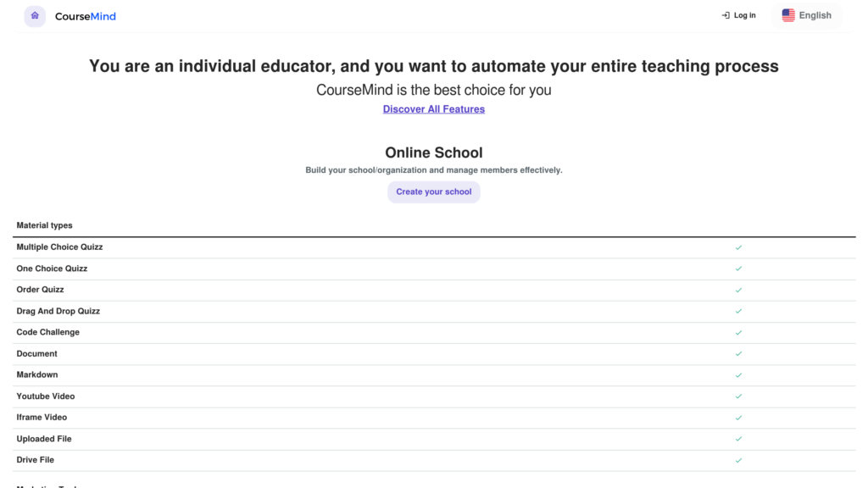The height and width of the screenshot is (488, 868).
Task: Select the Order Quizz row
Action: (434, 290)
